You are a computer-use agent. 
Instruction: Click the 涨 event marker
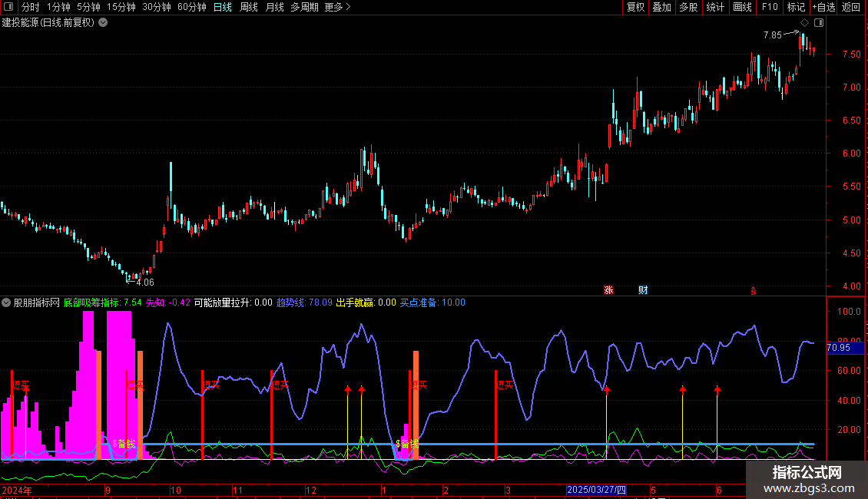pos(608,290)
